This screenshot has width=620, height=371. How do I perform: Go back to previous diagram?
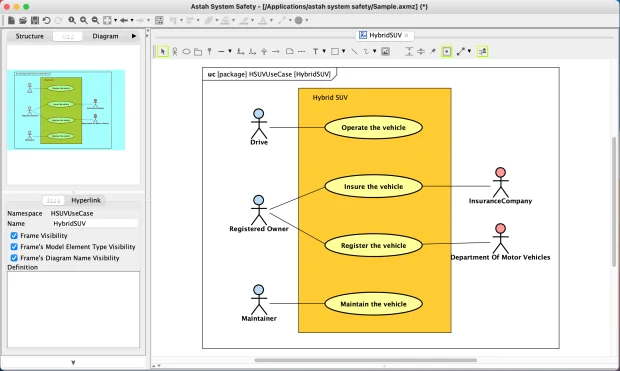click(x=124, y=20)
